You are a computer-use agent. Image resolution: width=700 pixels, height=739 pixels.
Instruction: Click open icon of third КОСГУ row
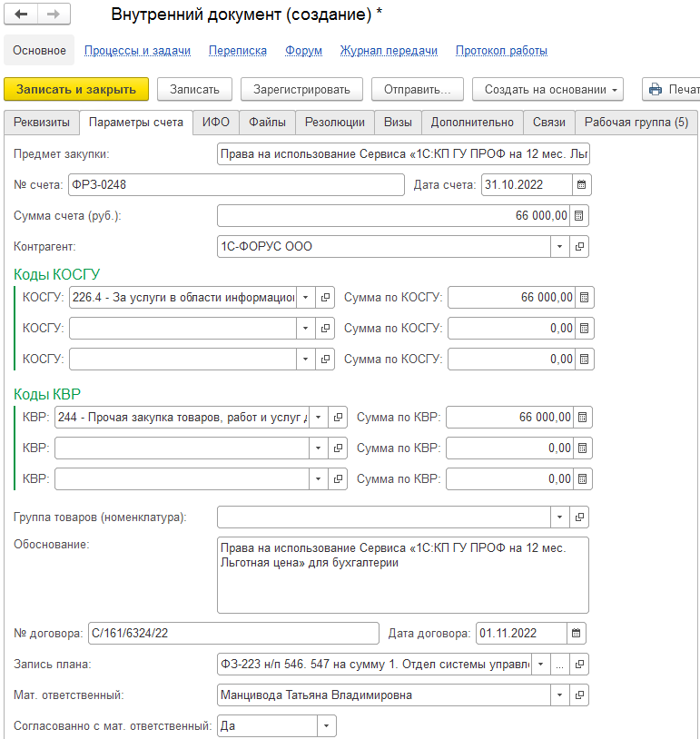[x=325, y=360]
